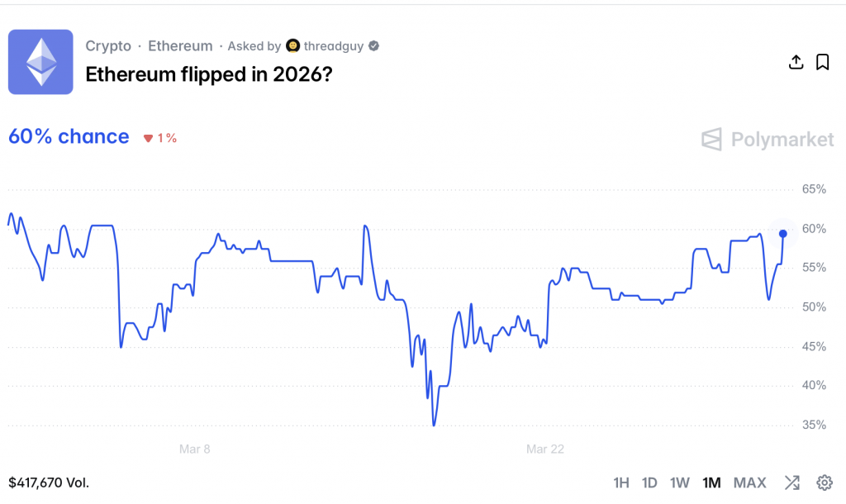Open the Ethereum category link
846x504 pixels.
coord(180,46)
